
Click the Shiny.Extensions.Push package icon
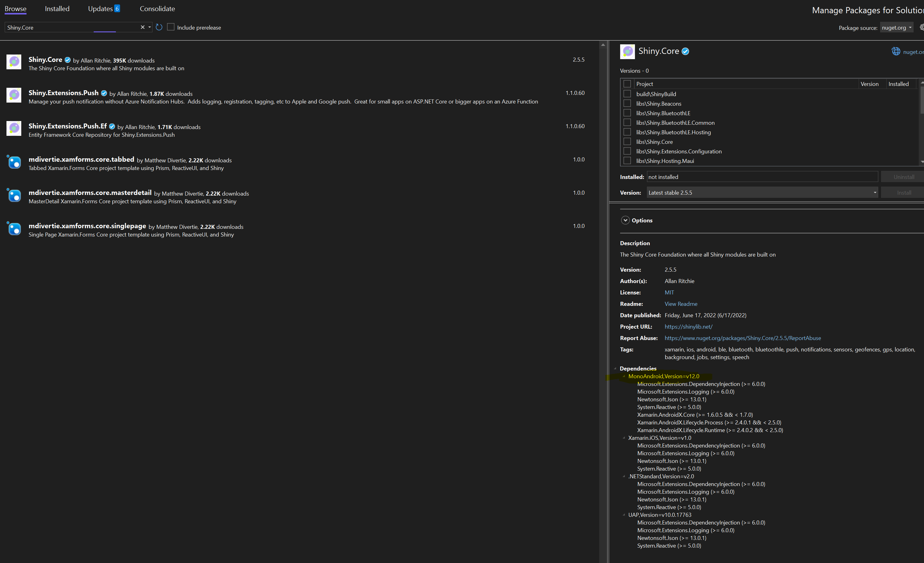click(14, 95)
